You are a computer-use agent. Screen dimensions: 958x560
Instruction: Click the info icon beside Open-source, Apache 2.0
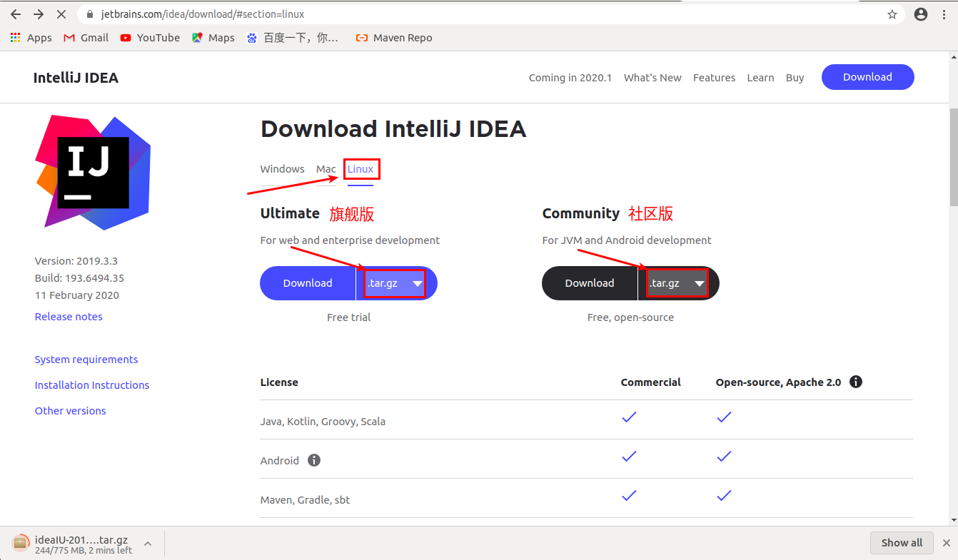tap(855, 382)
